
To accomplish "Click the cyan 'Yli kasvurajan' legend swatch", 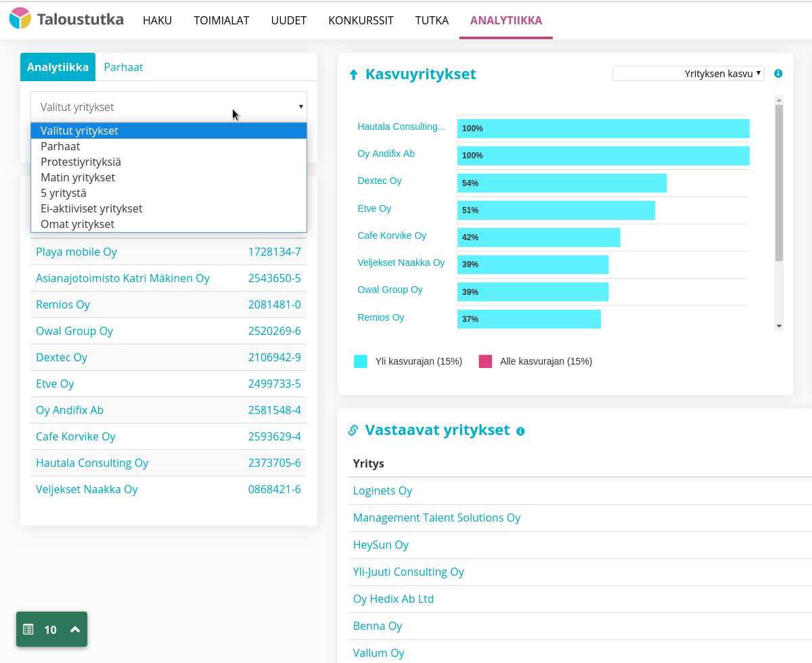I will [361, 361].
